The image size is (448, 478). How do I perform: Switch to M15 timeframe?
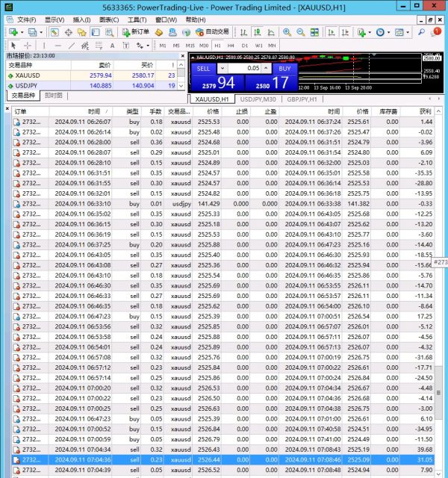(x=190, y=46)
